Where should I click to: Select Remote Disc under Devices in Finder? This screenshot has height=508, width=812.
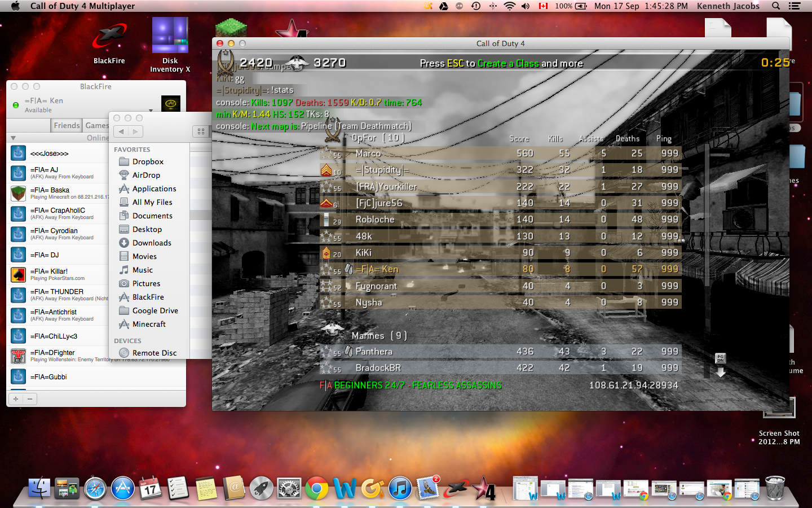tap(155, 353)
